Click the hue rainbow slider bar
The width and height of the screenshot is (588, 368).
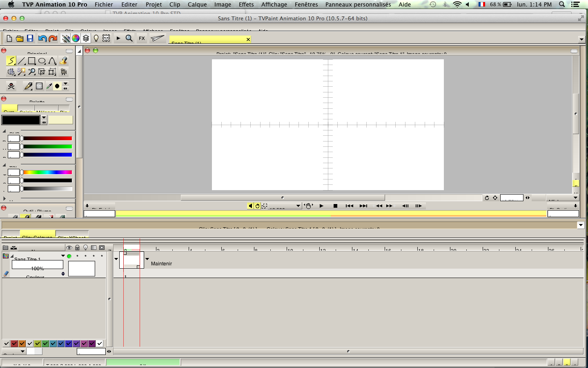(47, 172)
